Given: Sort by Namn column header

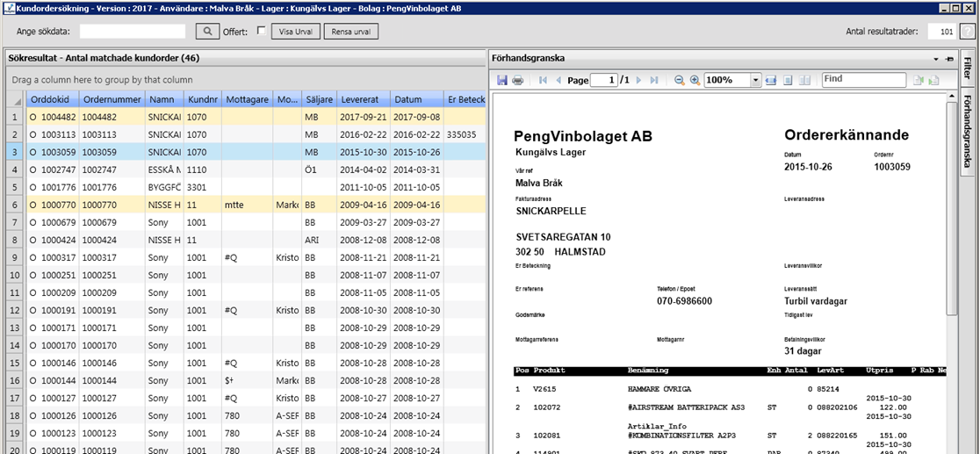Looking at the screenshot, I should [x=164, y=99].
